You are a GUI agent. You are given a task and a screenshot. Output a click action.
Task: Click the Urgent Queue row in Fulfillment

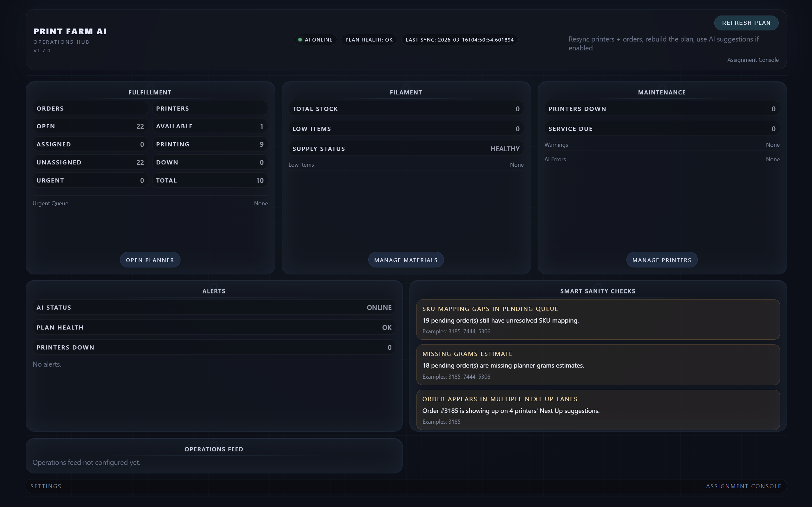[x=150, y=203]
